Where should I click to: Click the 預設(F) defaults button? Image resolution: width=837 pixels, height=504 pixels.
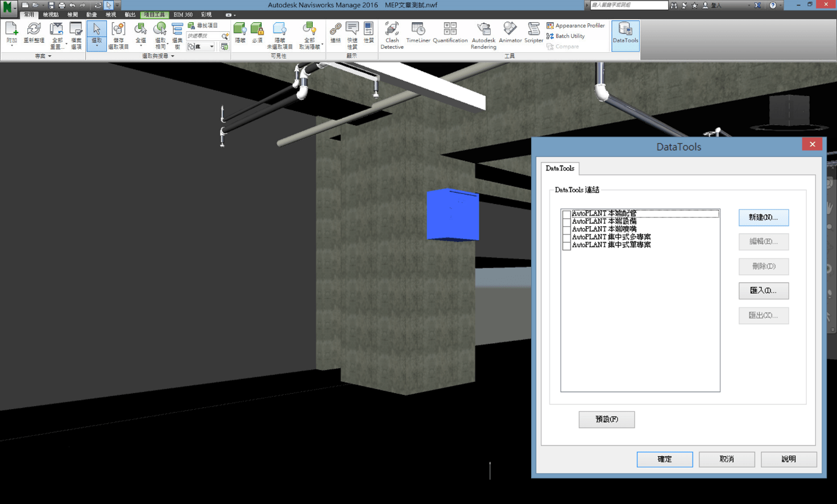coord(607,419)
